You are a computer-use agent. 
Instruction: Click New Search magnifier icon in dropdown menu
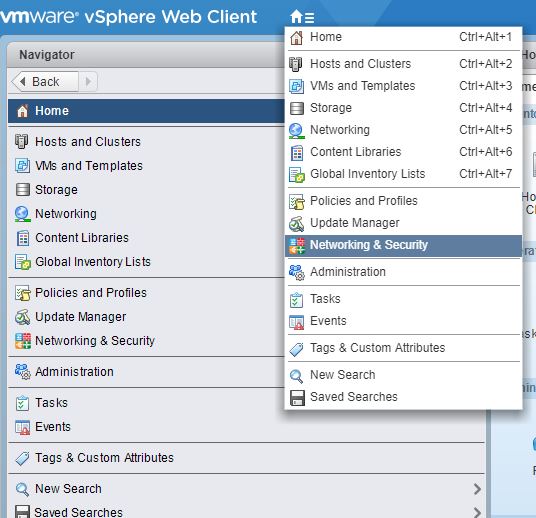tap(296, 376)
